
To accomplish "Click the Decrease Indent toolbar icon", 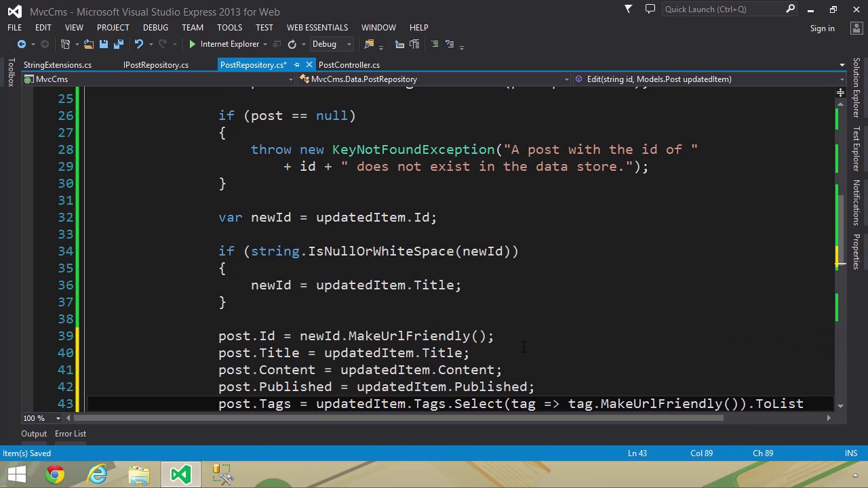I will 399,44.
